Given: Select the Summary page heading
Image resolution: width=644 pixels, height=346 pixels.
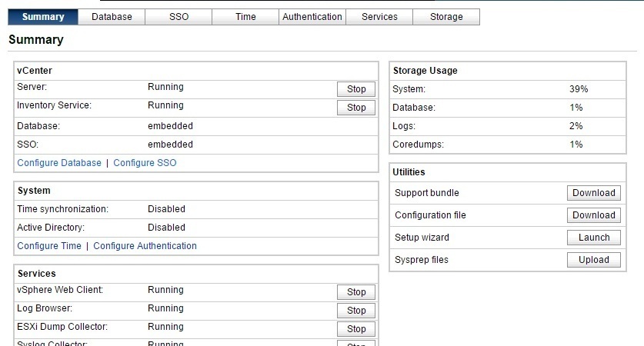Looking at the screenshot, I should click(x=36, y=40).
